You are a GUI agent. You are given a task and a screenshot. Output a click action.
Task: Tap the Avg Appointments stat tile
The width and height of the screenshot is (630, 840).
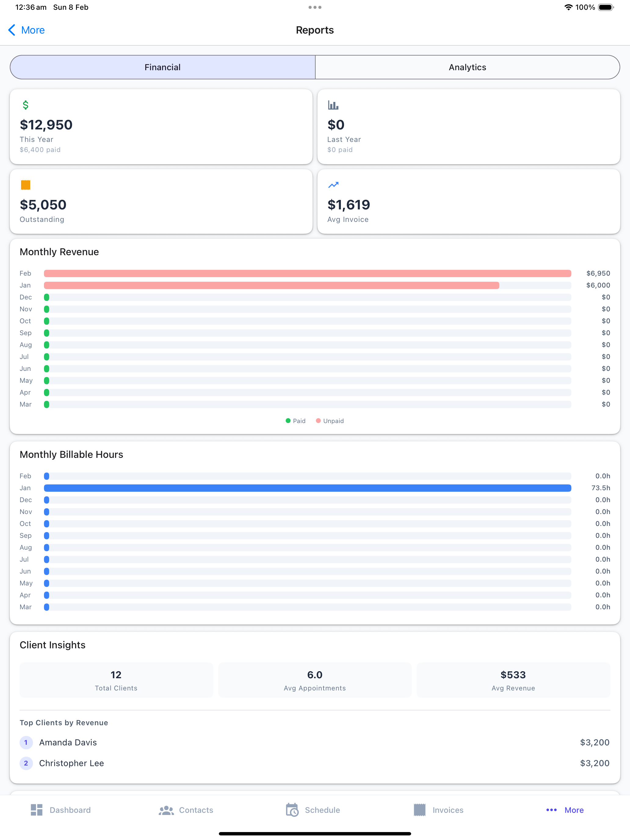point(315,680)
